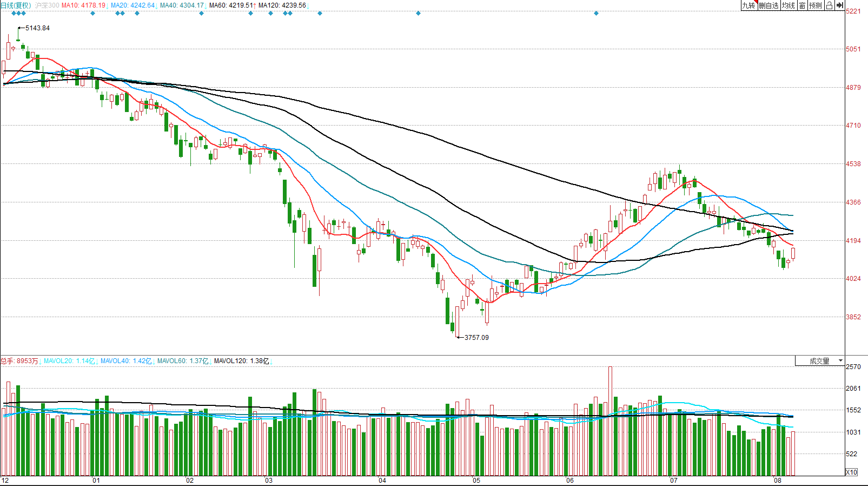Open the 成交量 indicator dropdown

(x=820, y=361)
